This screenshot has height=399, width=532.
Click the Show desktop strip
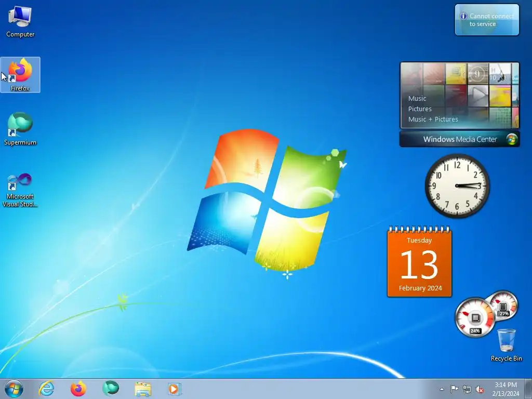[x=528, y=389]
